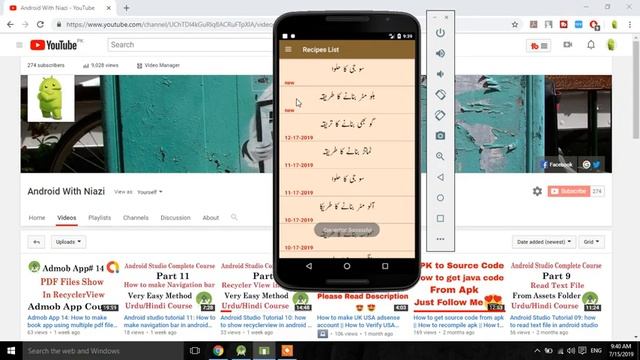The height and width of the screenshot is (360, 640).
Task: Open emulator extended controls three dots
Action: click(440, 239)
